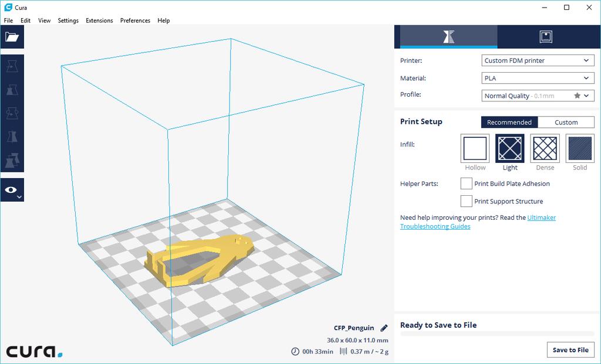Select the Mirror tool in left toolbar
This screenshot has width=601, height=364.
click(12, 137)
